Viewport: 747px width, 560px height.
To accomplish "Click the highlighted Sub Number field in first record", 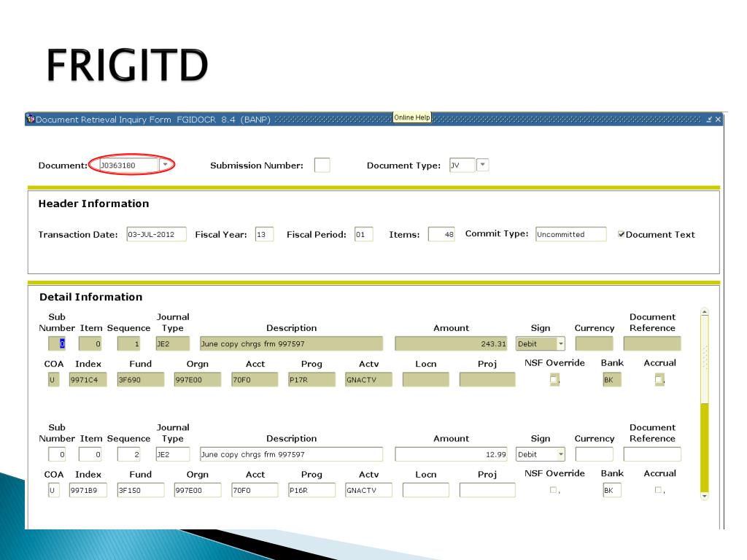I will click(57, 344).
